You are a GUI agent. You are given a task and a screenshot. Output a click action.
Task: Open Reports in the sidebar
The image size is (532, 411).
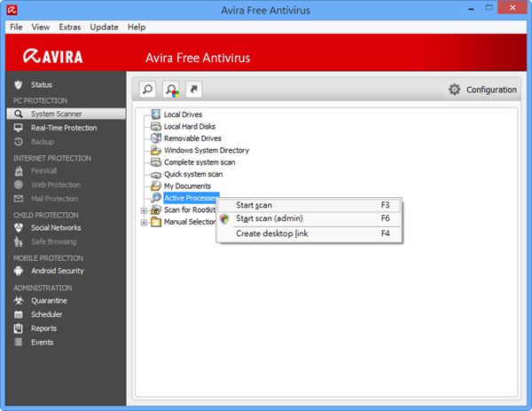point(43,328)
